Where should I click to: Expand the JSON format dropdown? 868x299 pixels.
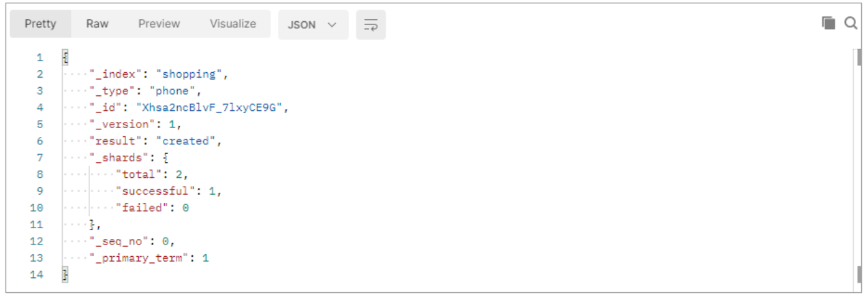pos(313,25)
